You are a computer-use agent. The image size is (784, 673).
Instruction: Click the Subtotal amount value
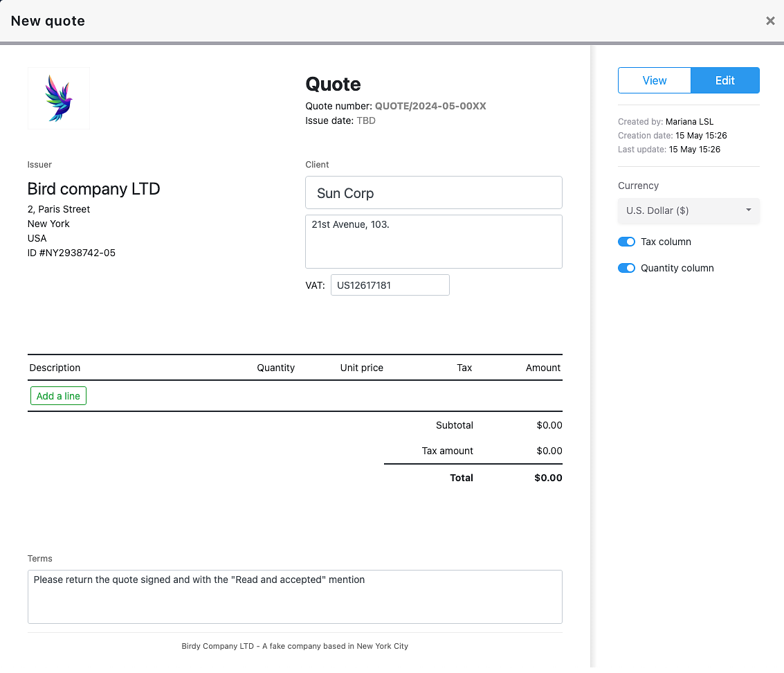tap(549, 425)
